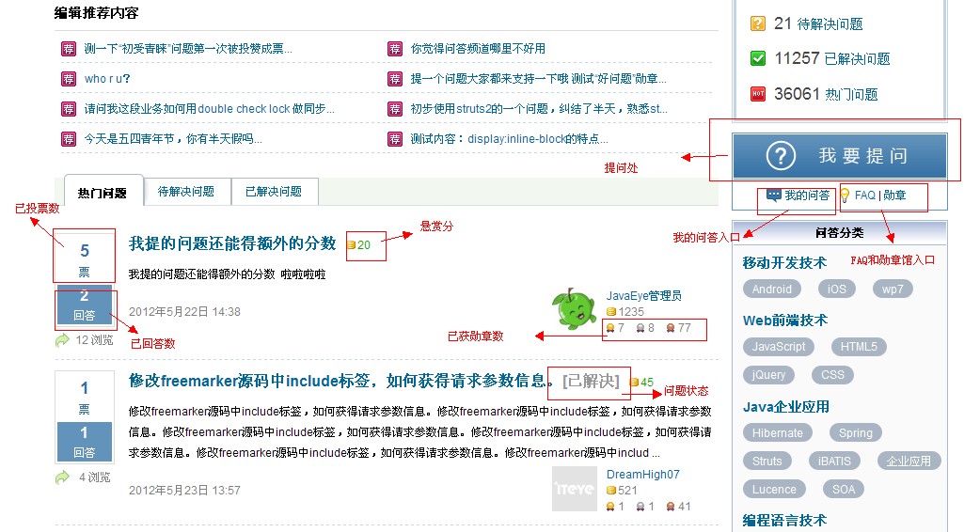Screen dimensions: 980x532
Task: Select the CSS category tag
Action: (832, 375)
